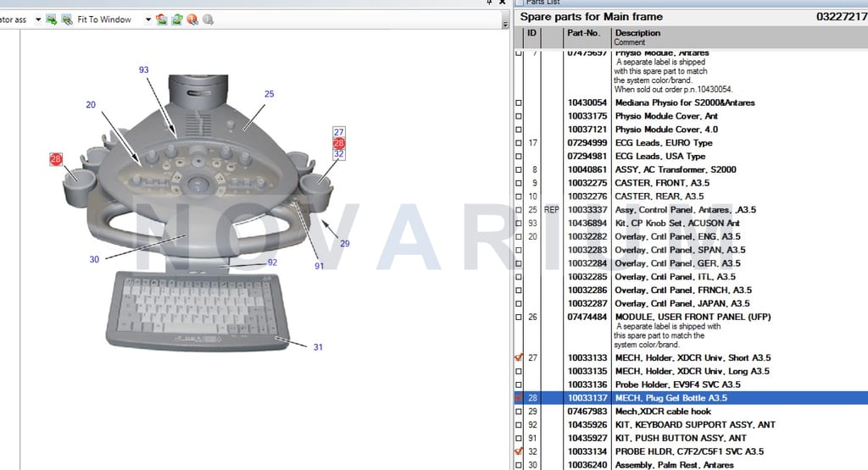The image size is (868, 470).
Task: Sort parts list by Description column header
Action: [637, 33]
